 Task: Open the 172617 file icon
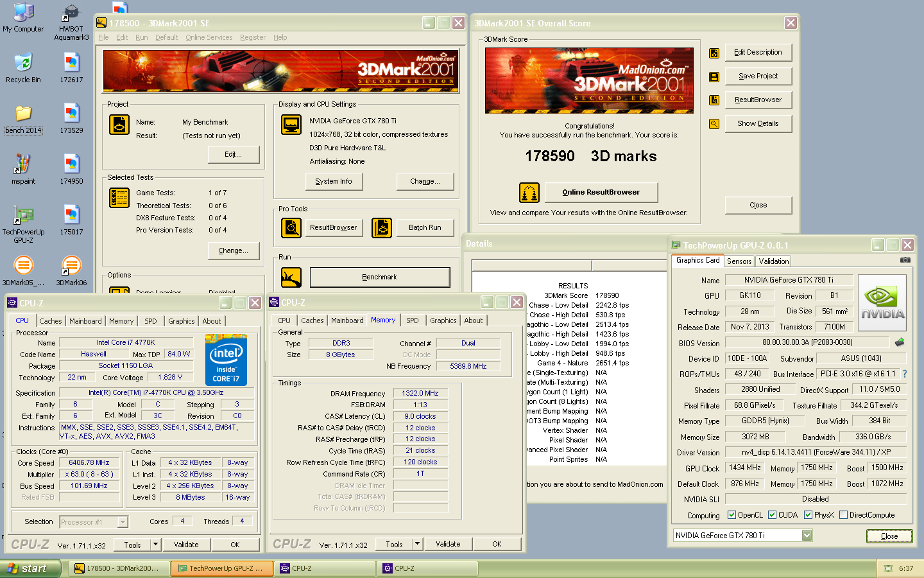point(71,69)
